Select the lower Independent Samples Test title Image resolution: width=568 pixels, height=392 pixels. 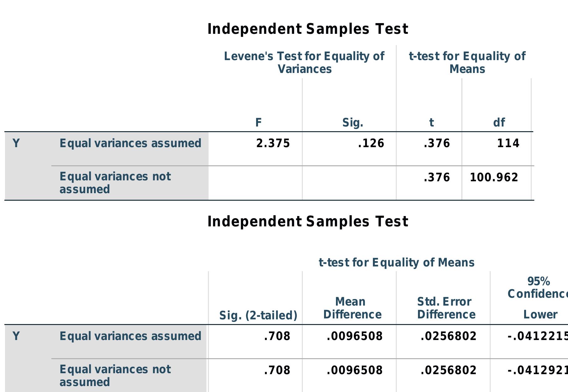[x=308, y=221]
